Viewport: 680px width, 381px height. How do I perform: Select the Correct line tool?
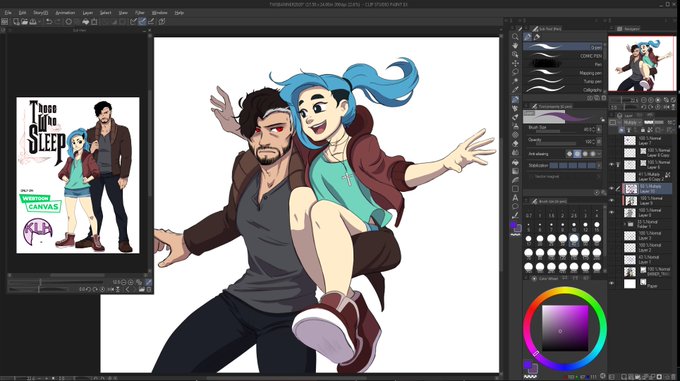[x=515, y=215]
